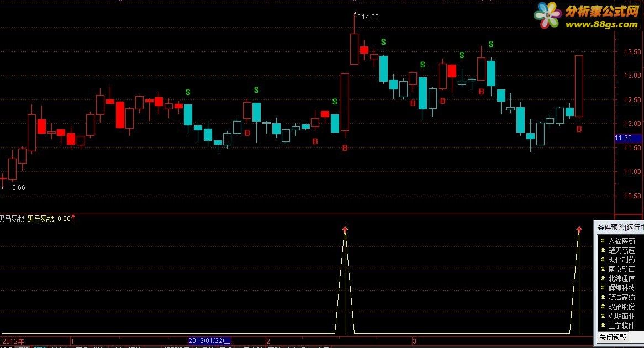Click the alert arrow icon beside 辉煌科技

pos(603,288)
